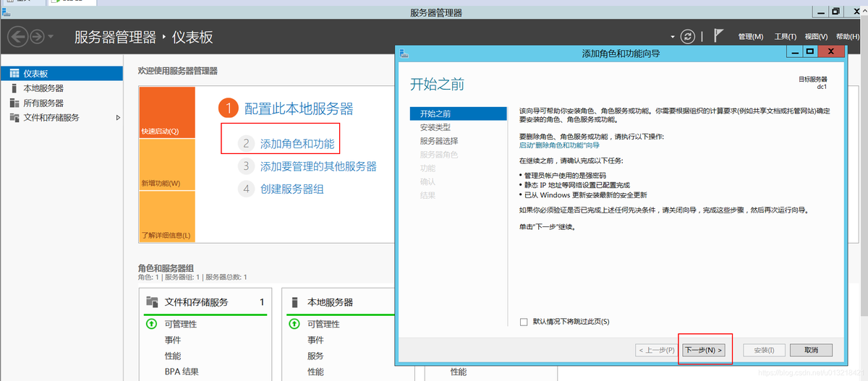Open BPA 结果 in the 文件和存储服务 tile
This screenshot has width=868, height=381.
[182, 372]
